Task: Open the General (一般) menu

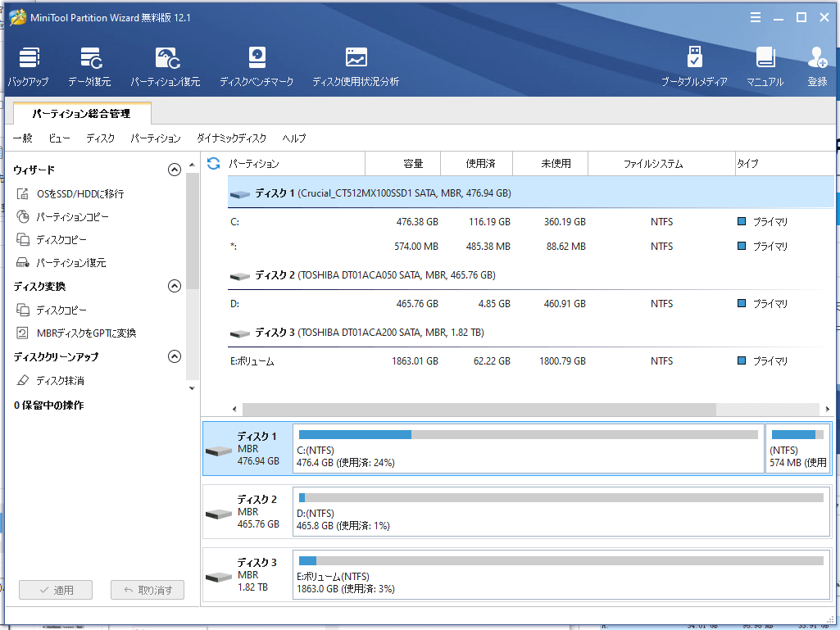Action: click(x=22, y=138)
